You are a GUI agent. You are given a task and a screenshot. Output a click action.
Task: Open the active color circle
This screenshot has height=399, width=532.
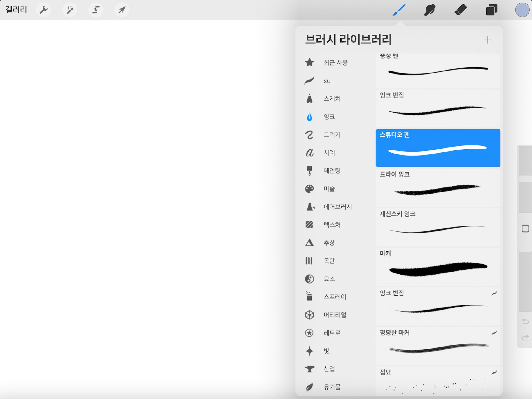[x=522, y=10]
